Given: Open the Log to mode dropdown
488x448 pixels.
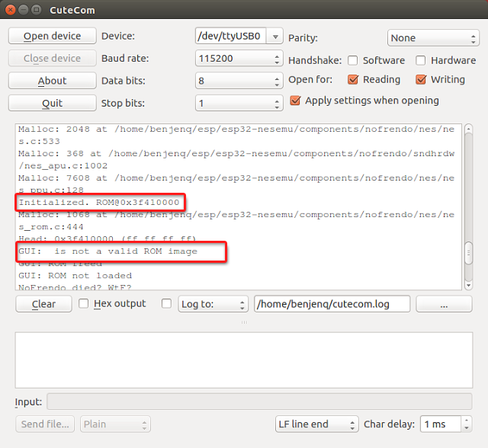Looking at the screenshot, I should (213, 304).
